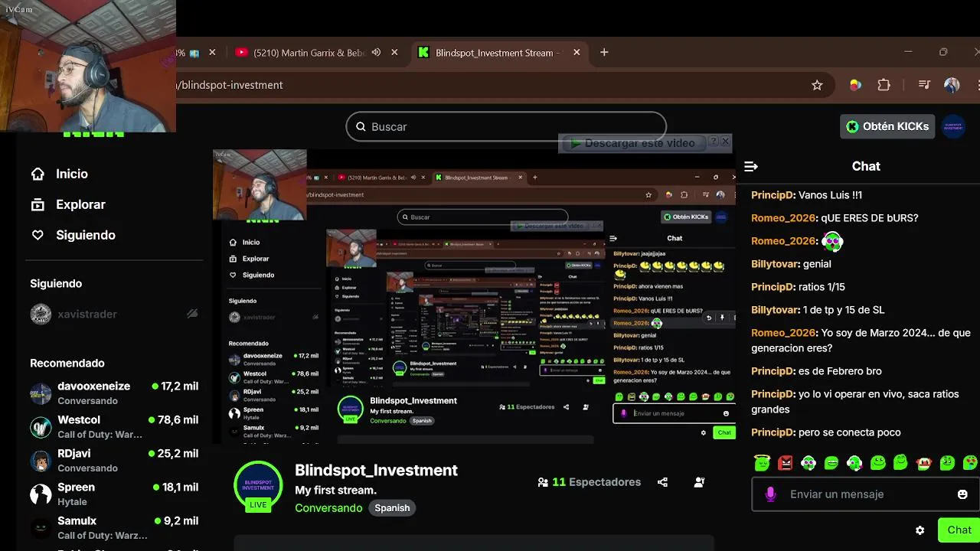The height and width of the screenshot is (551, 980).
Task: Open the Samulx recommended channel
Action: [x=114, y=527]
